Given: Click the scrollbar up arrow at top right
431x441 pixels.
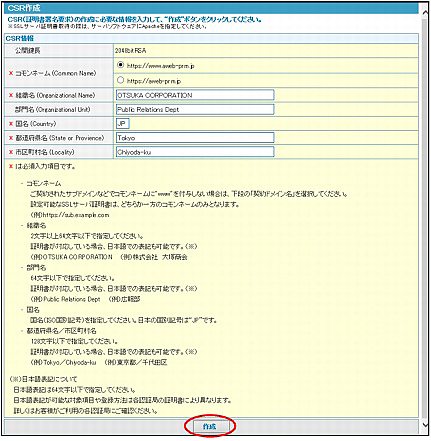Looking at the screenshot, I should coord(425,12).
